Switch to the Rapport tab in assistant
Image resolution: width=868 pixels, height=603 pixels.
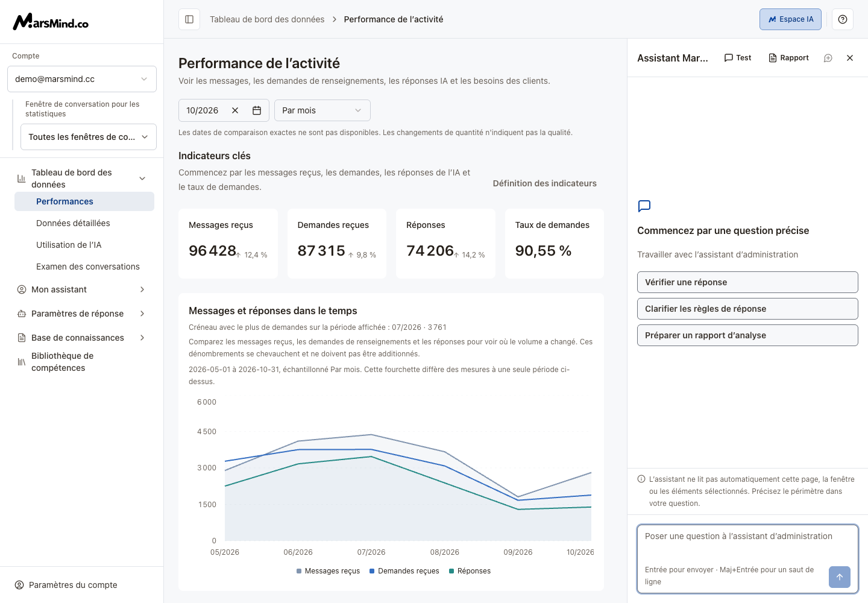pos(789,58)
